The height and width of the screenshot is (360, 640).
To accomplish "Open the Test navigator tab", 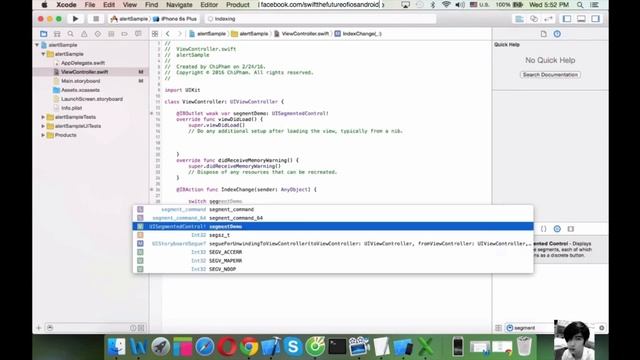I will (x=98, y=34).
